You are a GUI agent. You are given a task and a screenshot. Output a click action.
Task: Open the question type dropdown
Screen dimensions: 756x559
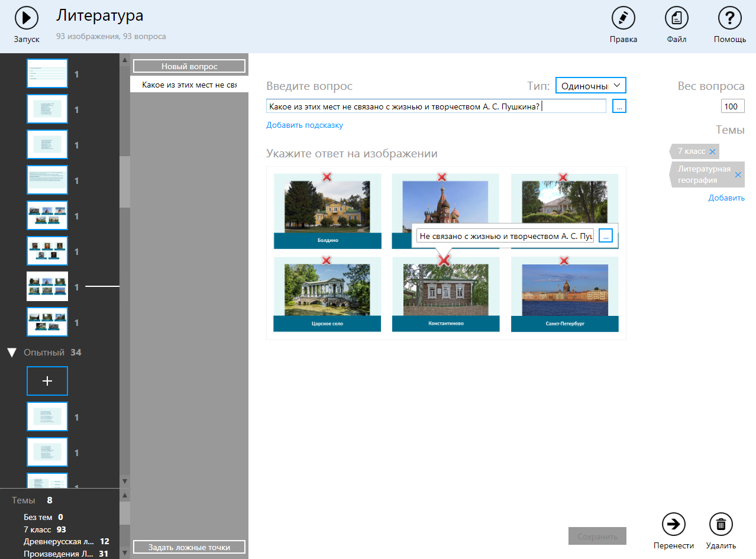(590, 86)
